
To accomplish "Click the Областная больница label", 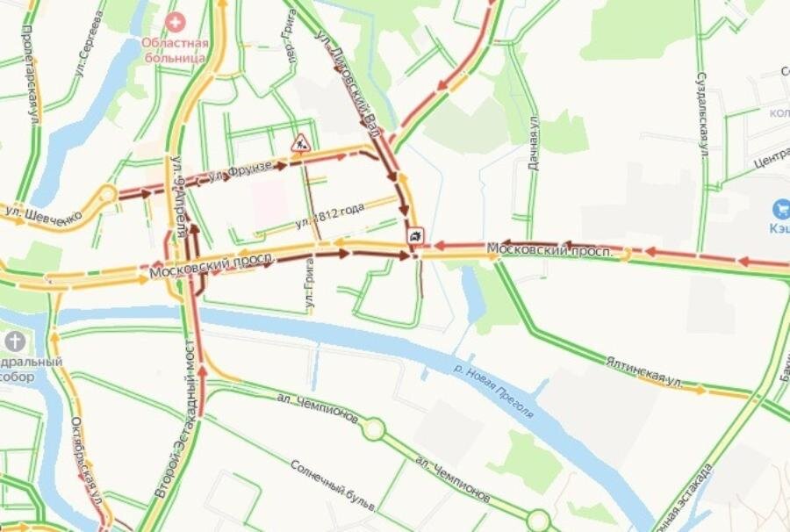I will coord(175,50).
